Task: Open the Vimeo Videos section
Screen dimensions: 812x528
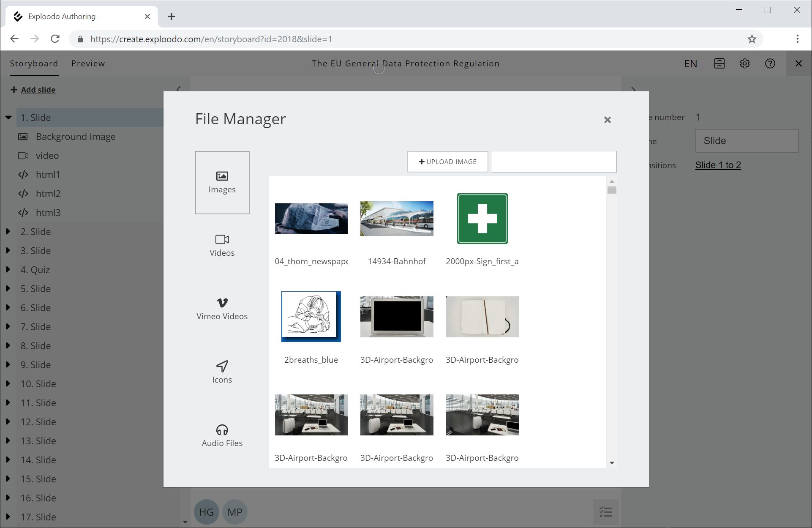Action: click(222, 309)
